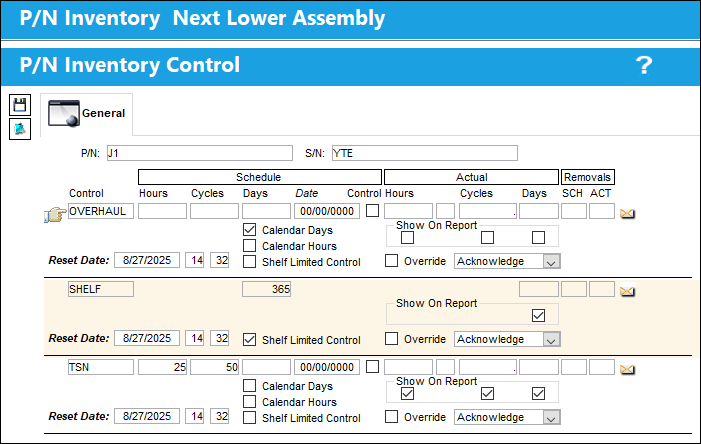Open the envelope icon in OVERHAUL row
Image resolution: width=701 pixels, height=444 pixels.
[x=627, y=213]
